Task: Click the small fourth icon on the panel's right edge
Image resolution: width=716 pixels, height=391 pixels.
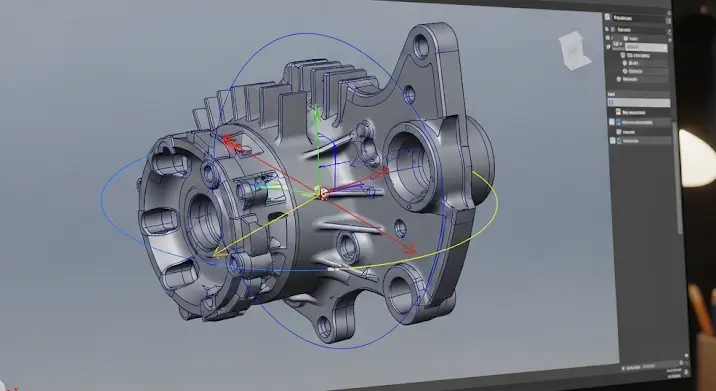Action: (669, 40)
